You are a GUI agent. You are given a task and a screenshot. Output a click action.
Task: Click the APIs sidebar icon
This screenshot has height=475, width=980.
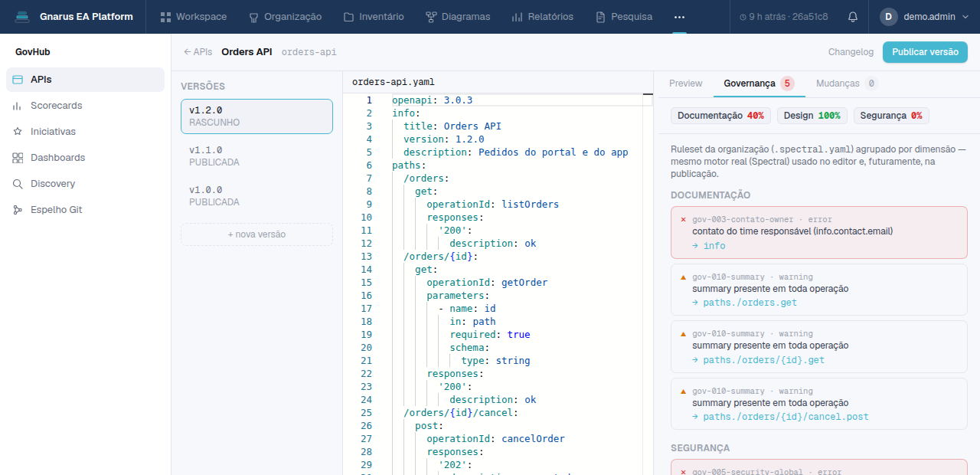tap(18, 80)
